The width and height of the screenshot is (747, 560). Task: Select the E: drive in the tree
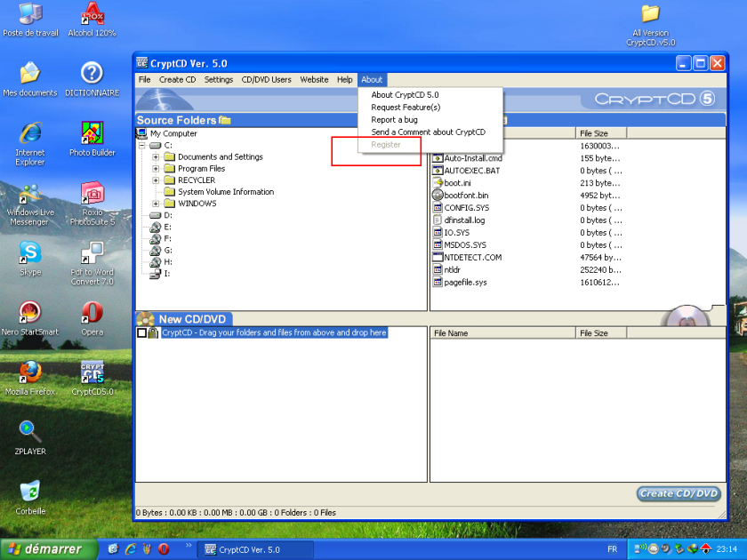coord(168,227)
